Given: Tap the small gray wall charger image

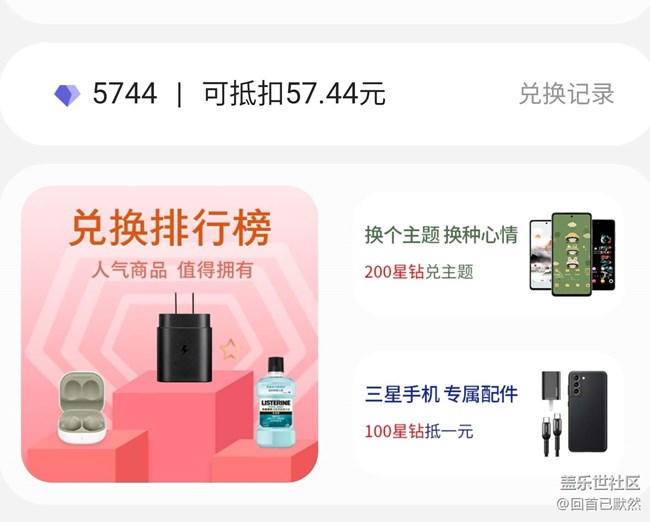Looking at the screenshot, I should pyautogui.click(x=551, y=387).
